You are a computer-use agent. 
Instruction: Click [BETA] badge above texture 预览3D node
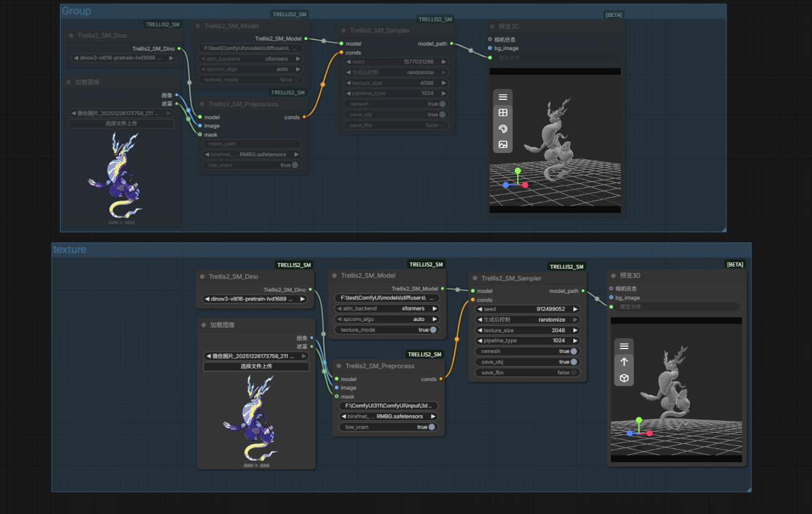[x=735, y=265]
